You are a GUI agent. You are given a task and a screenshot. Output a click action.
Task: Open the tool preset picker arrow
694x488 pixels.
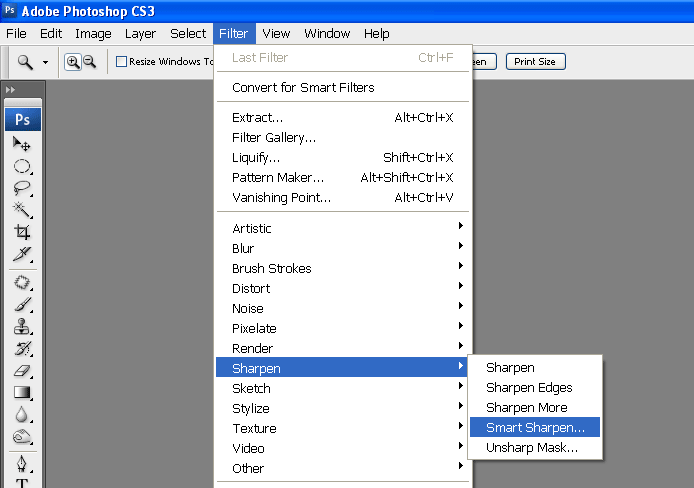pos(45,62)
